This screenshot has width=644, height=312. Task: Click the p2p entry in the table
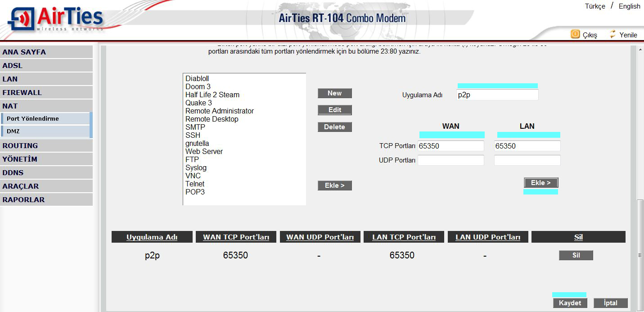point(152,255)
